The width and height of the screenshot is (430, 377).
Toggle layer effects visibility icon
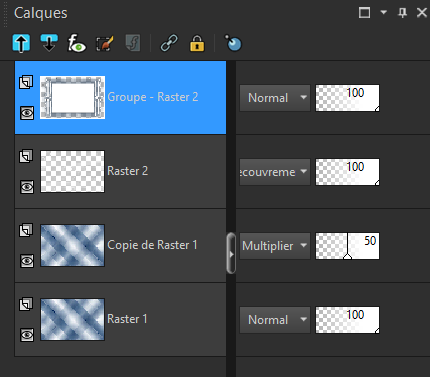pos(77,43)
